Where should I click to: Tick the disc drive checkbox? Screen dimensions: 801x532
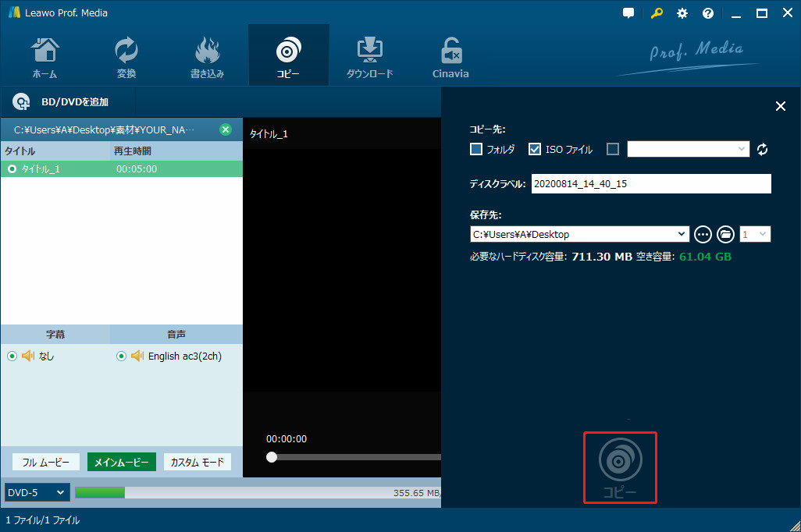tap(613, 149)
